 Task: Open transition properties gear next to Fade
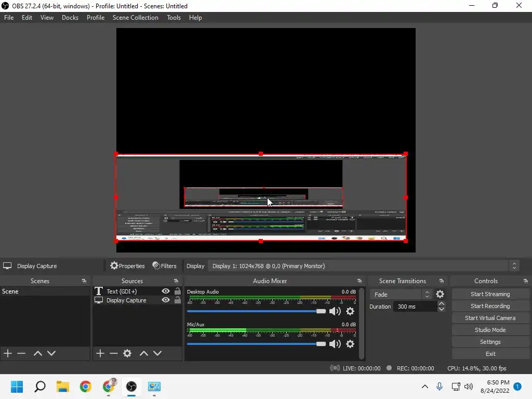(x=440, y=294)
